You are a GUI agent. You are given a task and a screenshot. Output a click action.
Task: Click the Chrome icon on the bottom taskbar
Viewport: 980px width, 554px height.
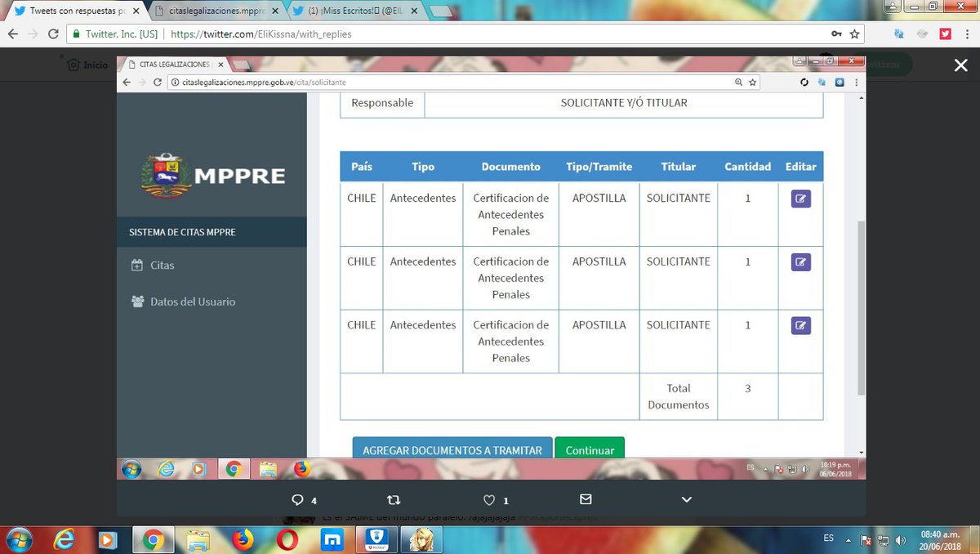point(152,540)
